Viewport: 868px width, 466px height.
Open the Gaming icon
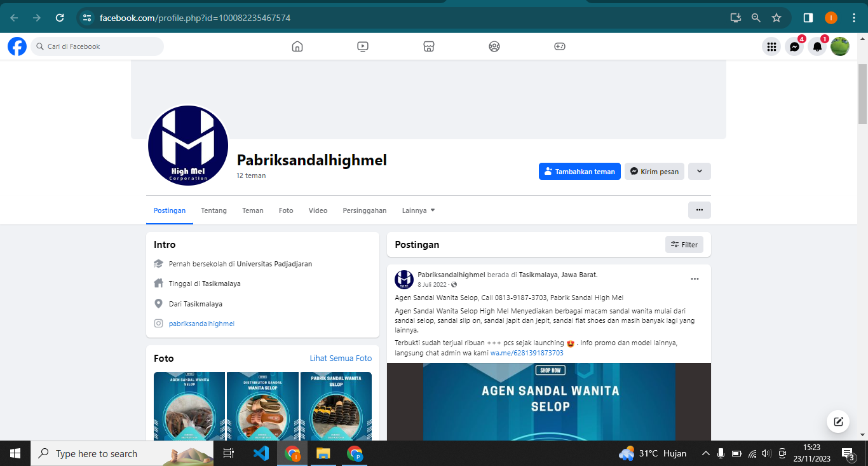point(560,46)
